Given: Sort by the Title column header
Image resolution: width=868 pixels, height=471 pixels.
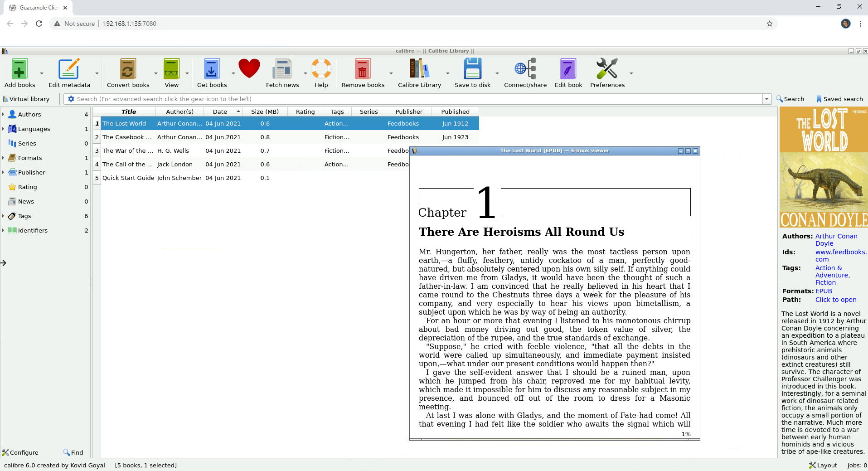Looking at the screenshot, I should pyautogui.click(x=128, y=112).
